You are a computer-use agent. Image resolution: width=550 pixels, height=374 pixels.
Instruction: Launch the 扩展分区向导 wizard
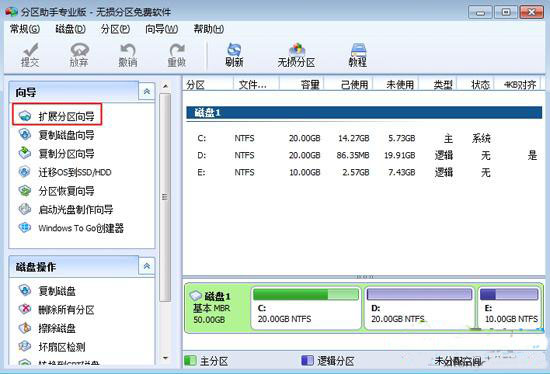[57, 115]
